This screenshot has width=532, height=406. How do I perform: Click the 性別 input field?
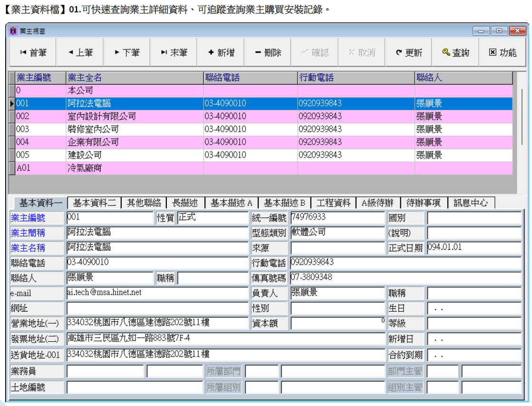337,308
